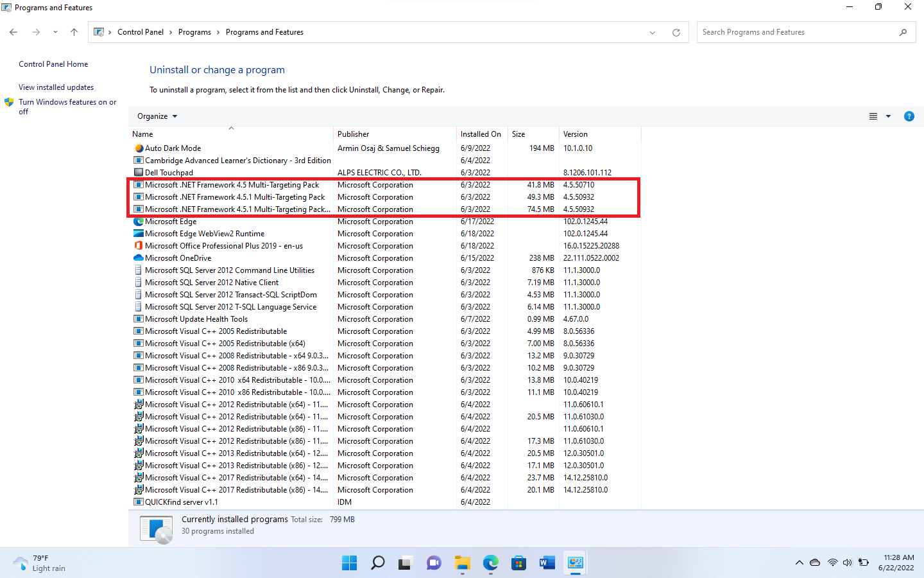Open Task View on taskbar
The height and width of the screenshot is (578, 924).
point(405,563)
